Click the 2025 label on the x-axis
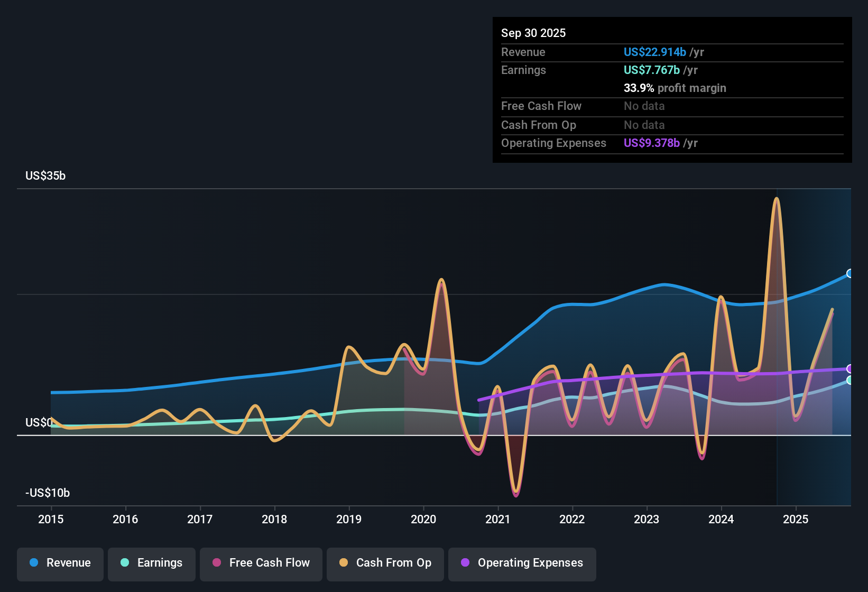The width and height of the screenshot is (868, 592). tap(797, 520)
